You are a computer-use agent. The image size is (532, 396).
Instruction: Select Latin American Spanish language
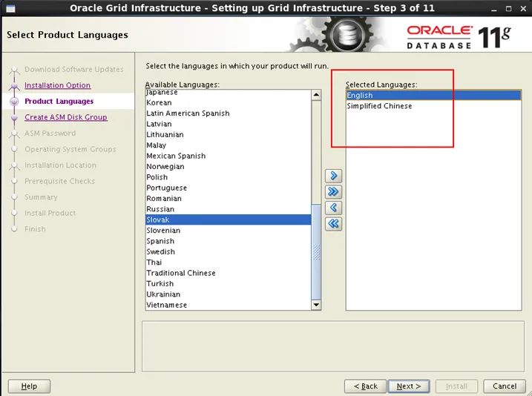coord(229,113)
